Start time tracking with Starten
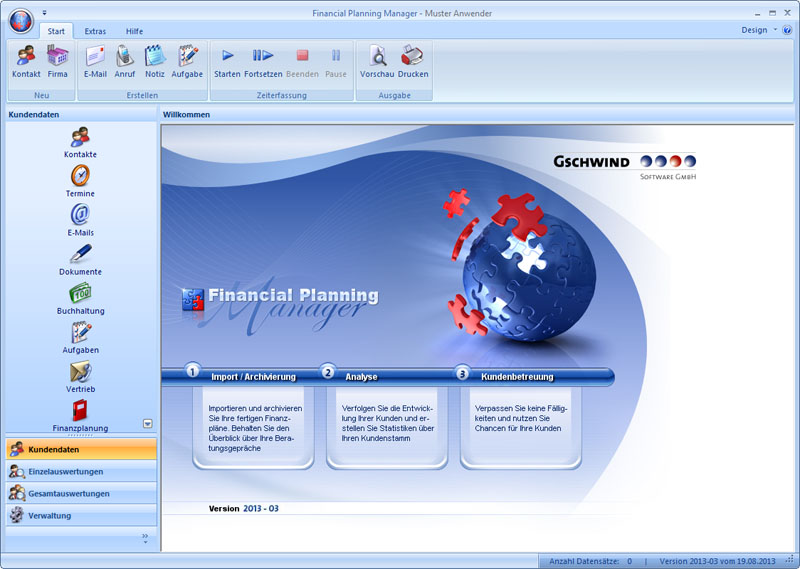Screen dimensions: 800x569 coord(227,57)
